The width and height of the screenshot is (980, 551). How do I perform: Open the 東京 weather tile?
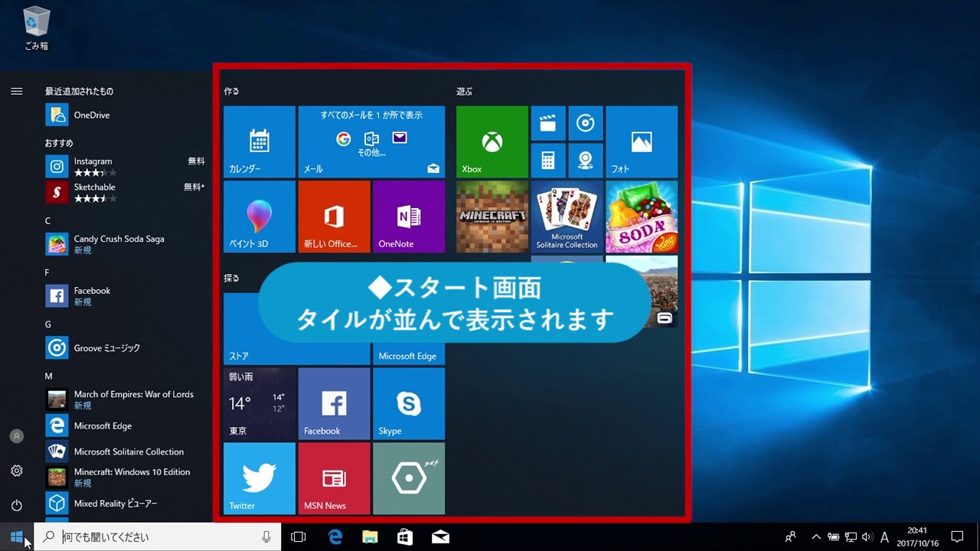pyautogui.click(x=259, y=403)
